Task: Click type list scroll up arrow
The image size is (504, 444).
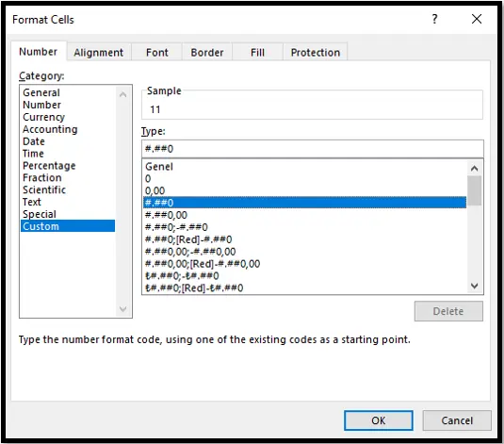Action: [x=474, y=169]
